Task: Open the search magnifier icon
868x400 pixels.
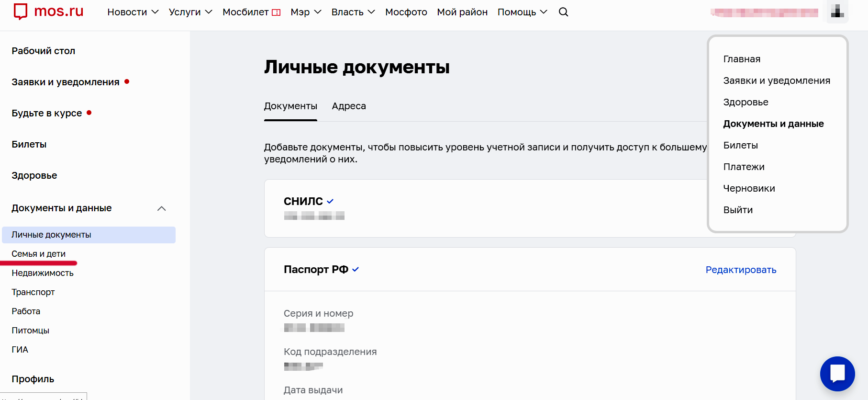Action: pyautogui.click(x=563, y=12)
